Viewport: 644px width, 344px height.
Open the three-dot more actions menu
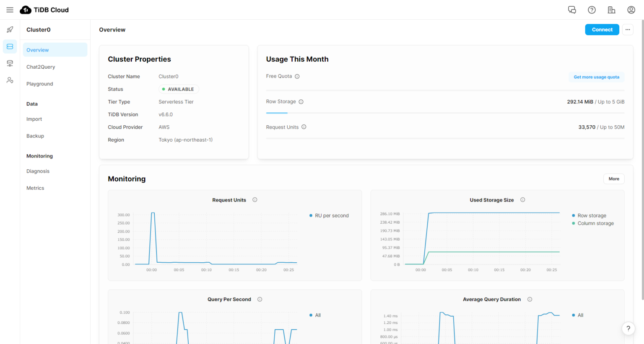click(628, 30)
